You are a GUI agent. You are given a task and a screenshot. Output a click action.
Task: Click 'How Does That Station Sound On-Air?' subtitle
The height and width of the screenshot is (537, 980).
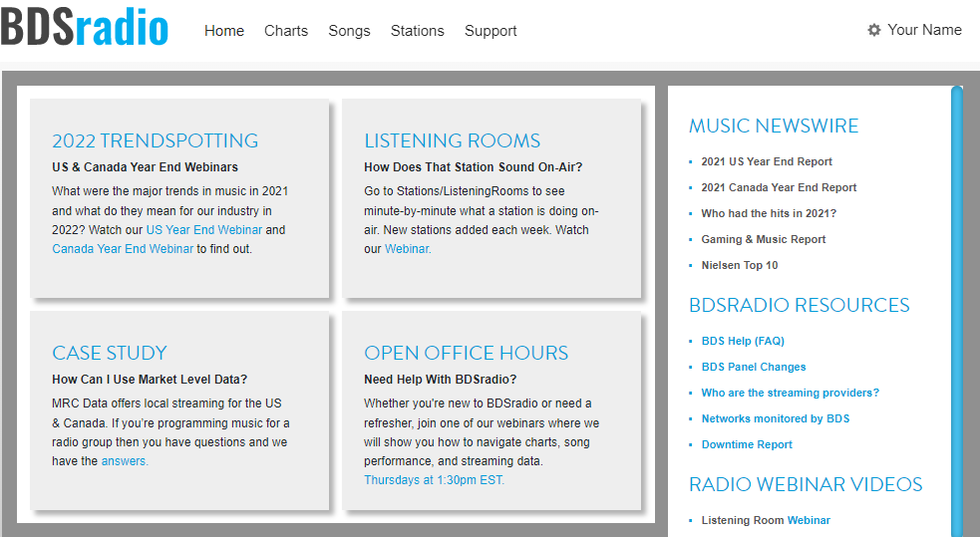pos(474,167)
